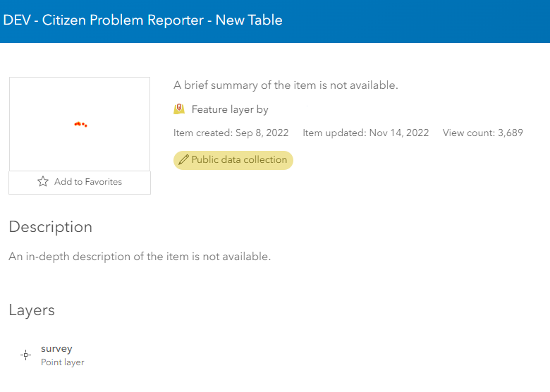550x392 pixels.
Task: Open the survey layer link
Action: pyautogui.click(x=56, y=348)
